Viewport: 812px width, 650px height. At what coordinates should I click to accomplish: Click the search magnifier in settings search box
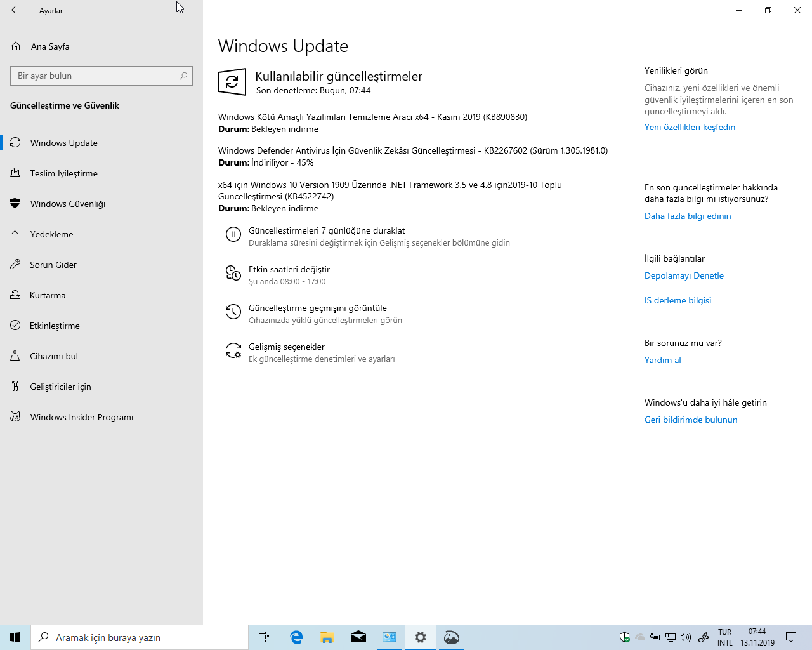click(183, 76)
